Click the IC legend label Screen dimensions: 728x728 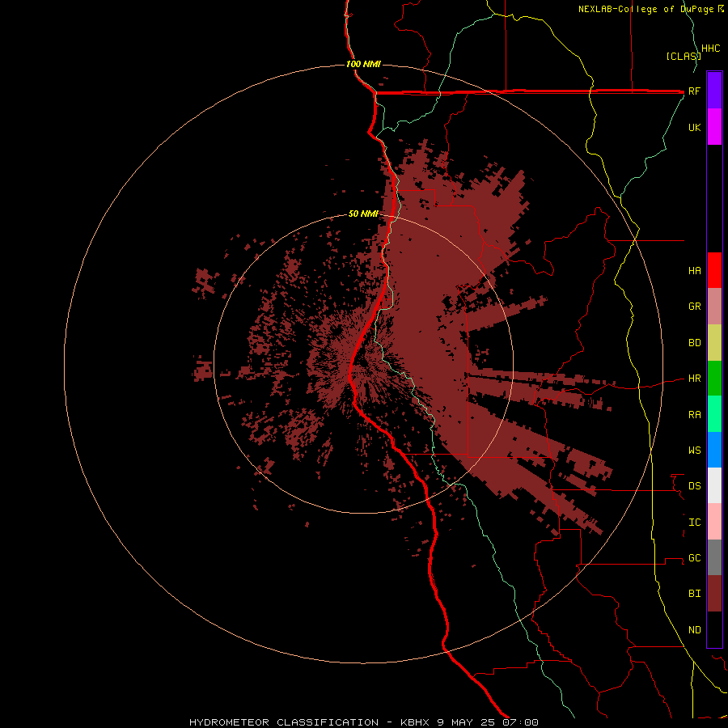(x=694, y=523)
